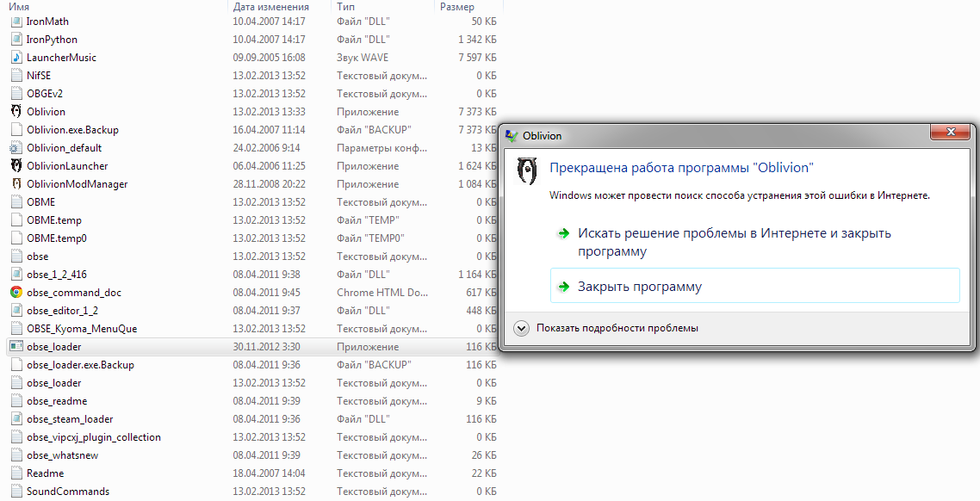
Task: Click the obse_whatsnew document icon
Action: 16,455
